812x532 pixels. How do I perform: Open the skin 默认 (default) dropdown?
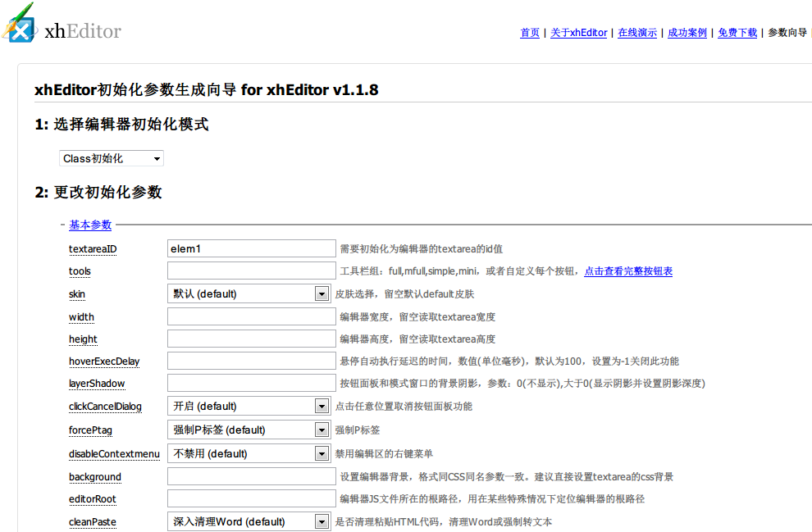coord(249,294)
